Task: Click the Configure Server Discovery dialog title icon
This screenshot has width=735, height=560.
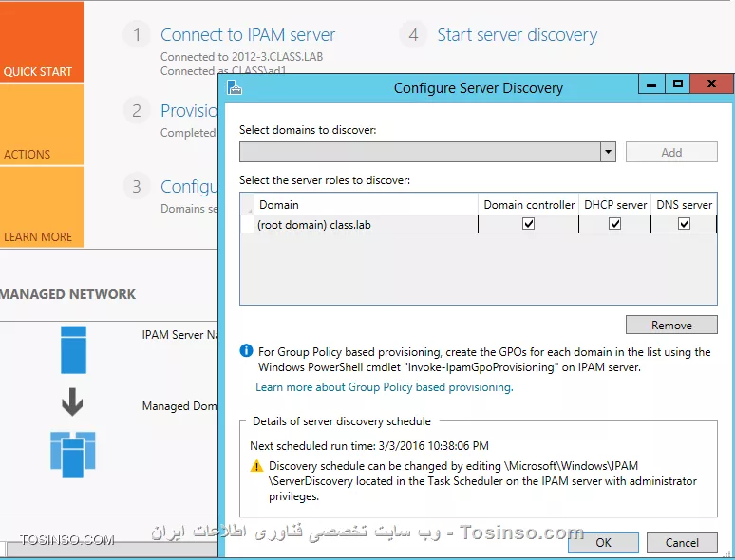Action: pyautogui.click(x=235, y=87)
